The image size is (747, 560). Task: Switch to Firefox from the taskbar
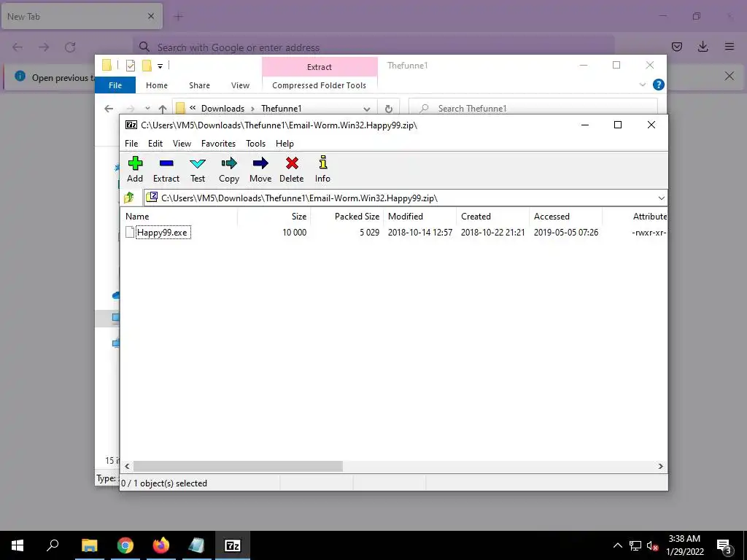(160, 545)
